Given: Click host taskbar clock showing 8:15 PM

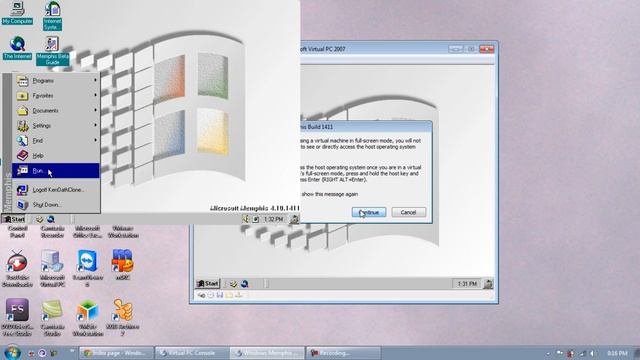Looking at the screenshot, I should coord(617,353).
